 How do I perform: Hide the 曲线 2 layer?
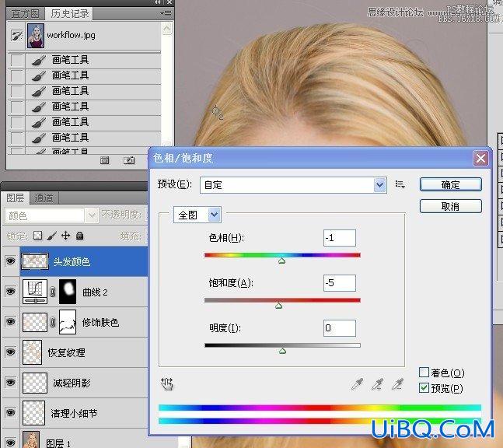tap(11, 291)
